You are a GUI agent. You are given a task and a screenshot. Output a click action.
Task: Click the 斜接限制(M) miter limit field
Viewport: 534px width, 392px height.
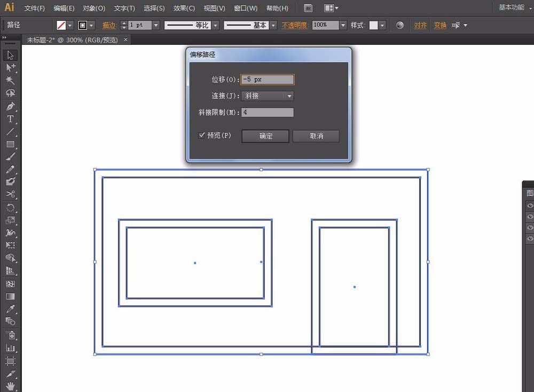[268, 112]
